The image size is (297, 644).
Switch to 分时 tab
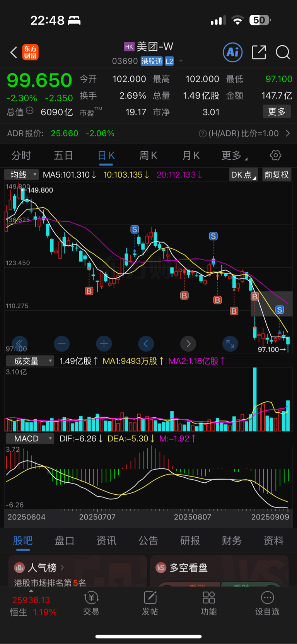click(x=21, y=155)
